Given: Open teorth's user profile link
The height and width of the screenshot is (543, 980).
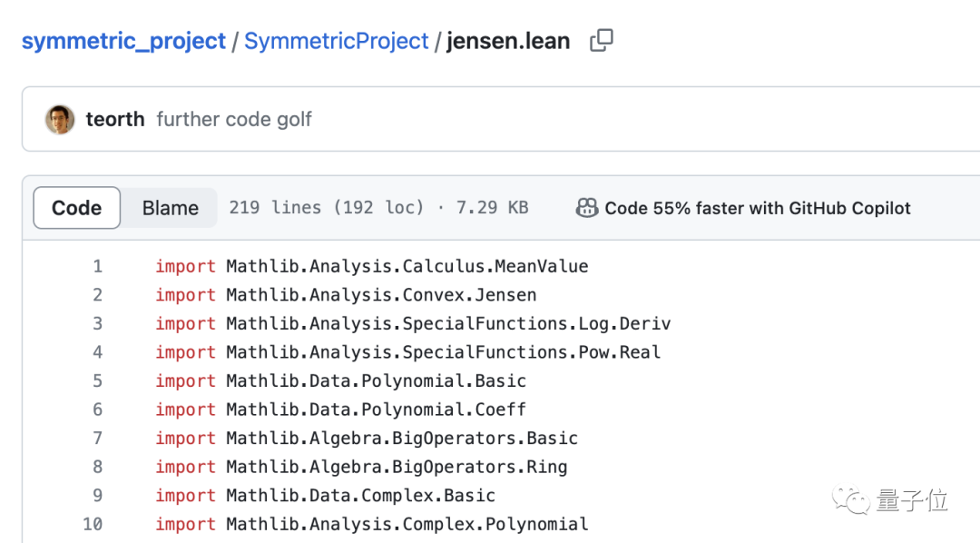Looking at the screenshot, I should click(x=115, y=119).
